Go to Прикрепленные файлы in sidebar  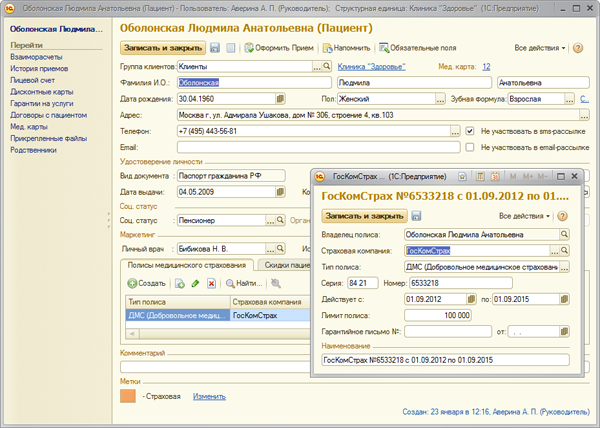coord(49,138)
